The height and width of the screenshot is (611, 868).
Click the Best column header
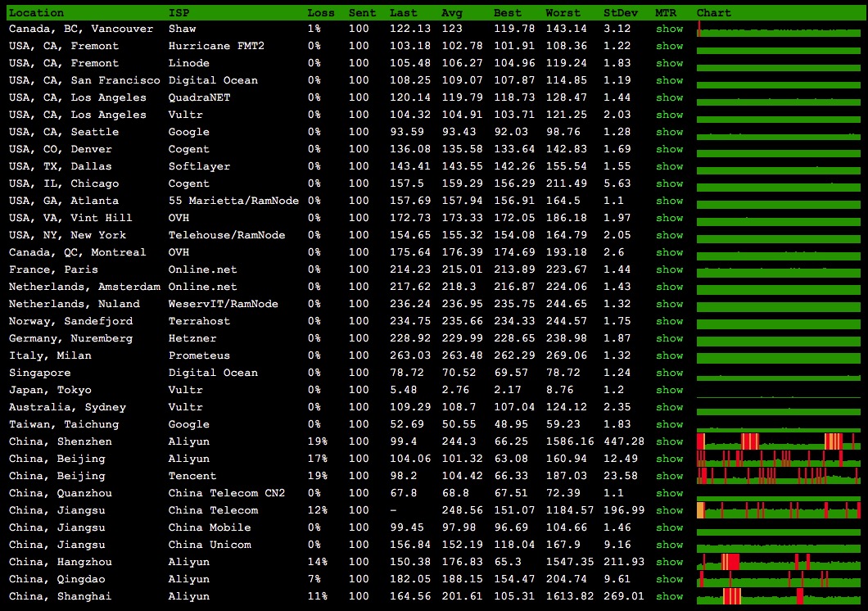[508, 12]
